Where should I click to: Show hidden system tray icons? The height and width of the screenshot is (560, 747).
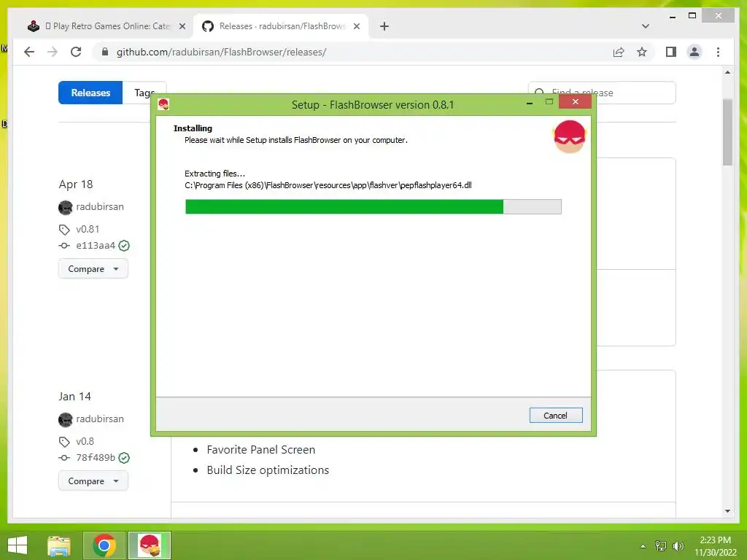tap(643, 546)
